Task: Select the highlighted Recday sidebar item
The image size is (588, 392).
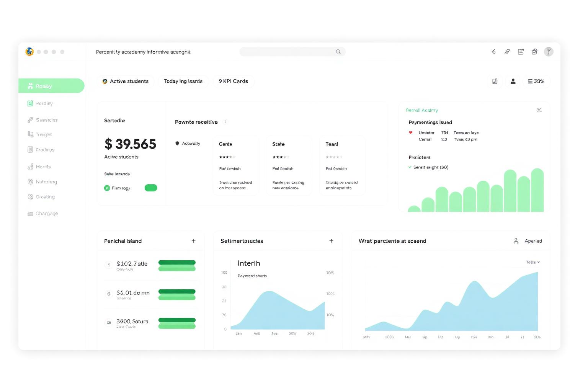Action: pyautogui.click(x=51, y=86)
